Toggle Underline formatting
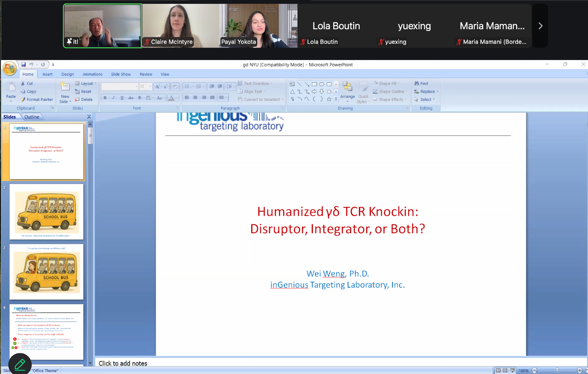 (122, 98)
